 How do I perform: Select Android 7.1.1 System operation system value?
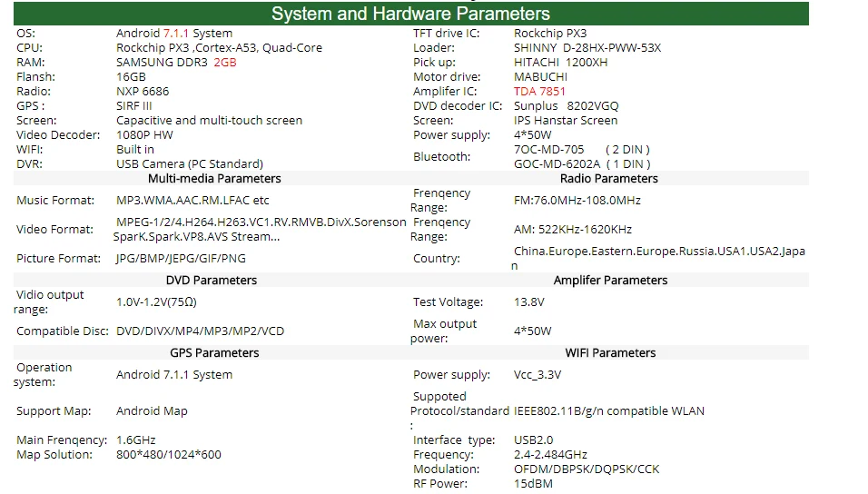pyautogui.click(x=174, y=375)
